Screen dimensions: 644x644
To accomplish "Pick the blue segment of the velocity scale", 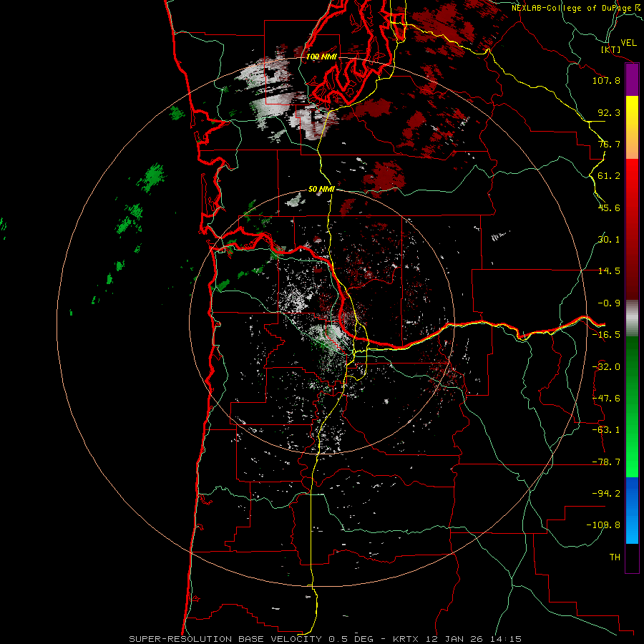I will (632, 510).
